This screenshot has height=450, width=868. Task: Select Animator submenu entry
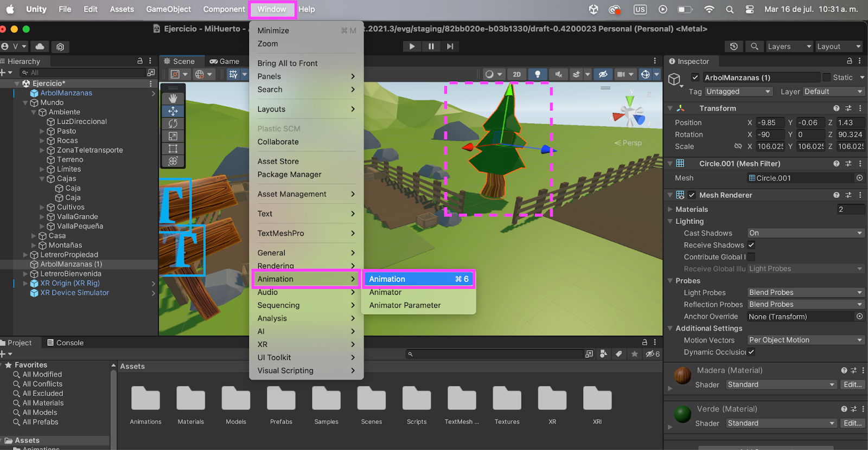click(419, 292)
